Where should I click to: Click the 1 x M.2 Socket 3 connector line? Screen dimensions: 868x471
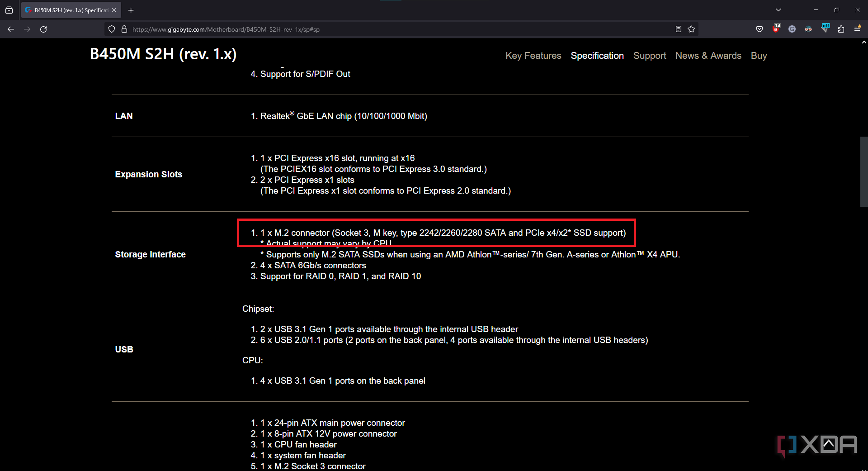pos(313,466)
